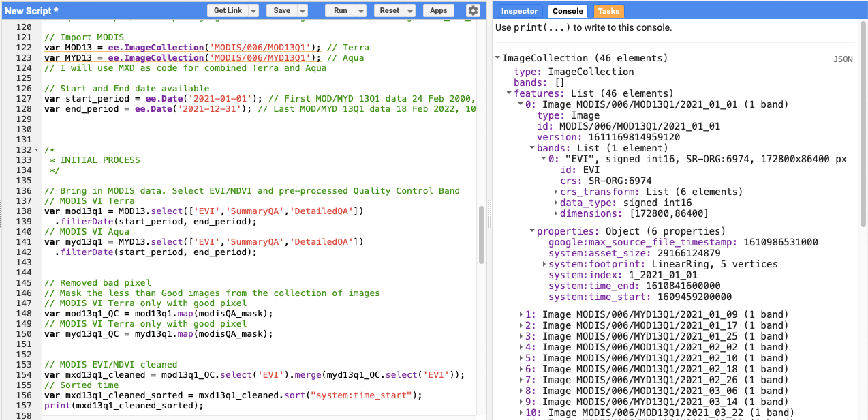Collapse the features list node
The image size is (868, 420).
[510, 94]
